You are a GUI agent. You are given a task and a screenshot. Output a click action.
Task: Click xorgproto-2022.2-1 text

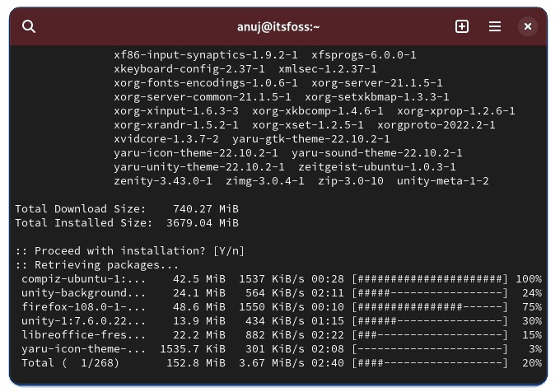pyautogui.click(x=436, y=124)
